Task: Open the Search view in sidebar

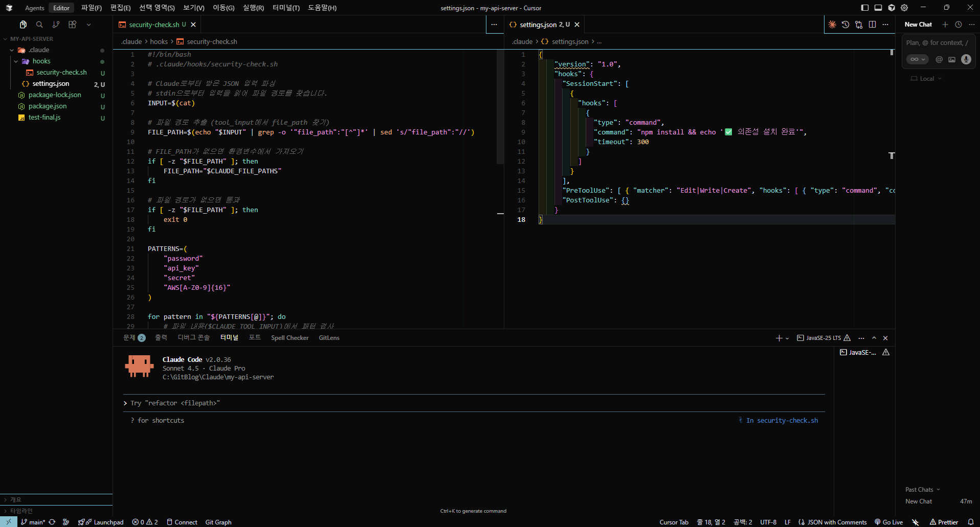Action: click(x=39, y=25)
